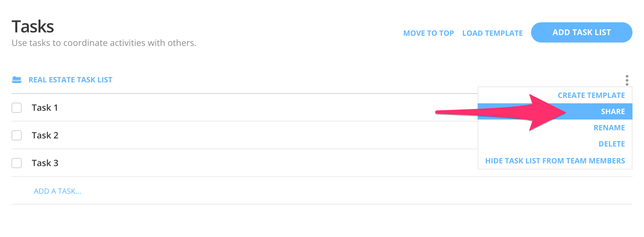
Task: Pick Delete from the task list menu
Action: [612, 144]
